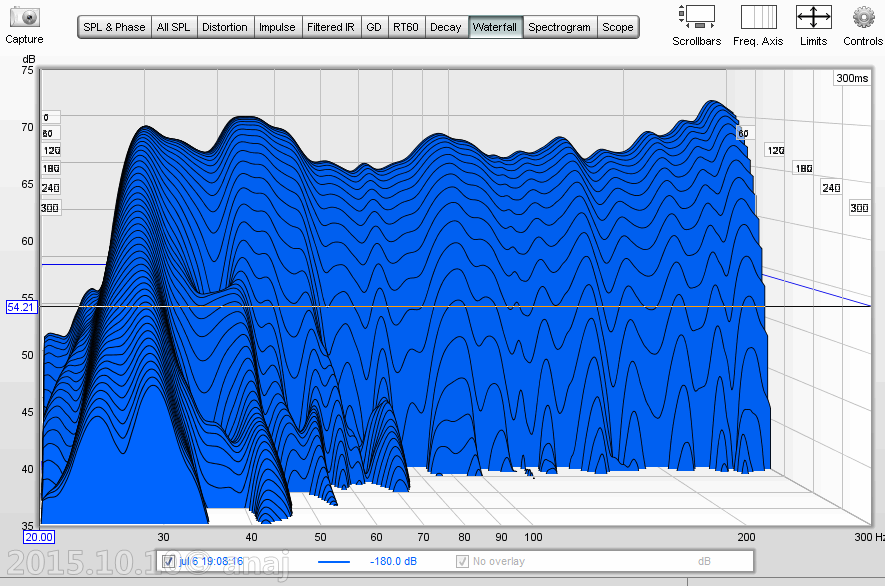Open the All SPL tab

tap(174, 27)
